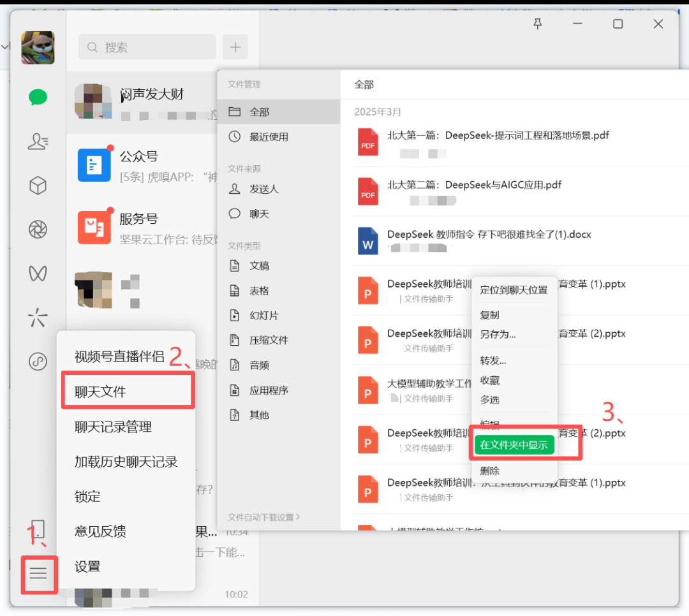Open the Top Stories icon in the sidebar
The image size is (689, 616).
[38, 317]
